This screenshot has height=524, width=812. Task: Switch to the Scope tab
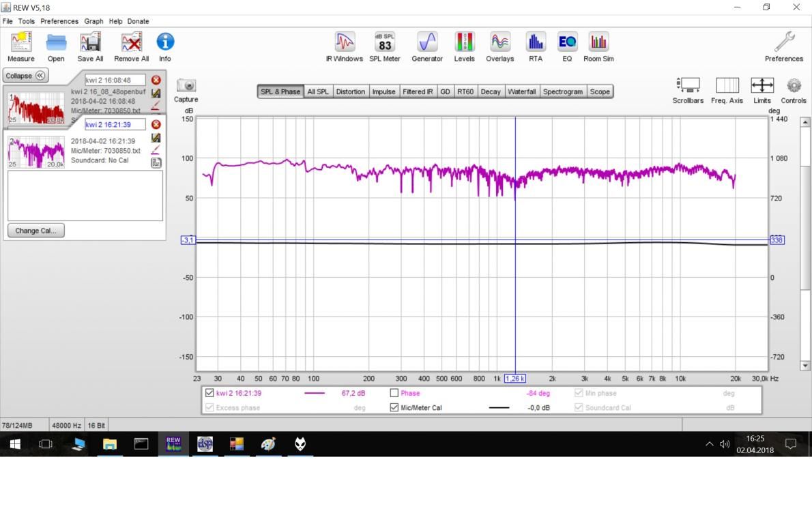point(600,91)
